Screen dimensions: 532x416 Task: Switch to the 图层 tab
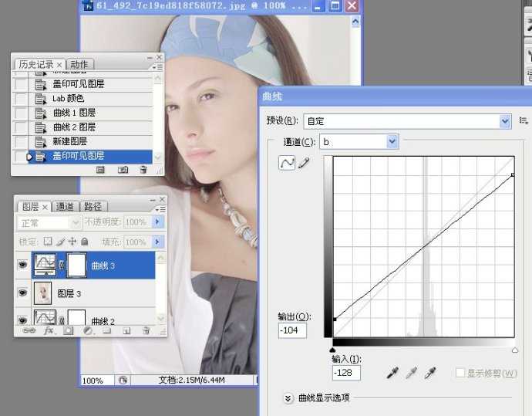coord(31,207)
